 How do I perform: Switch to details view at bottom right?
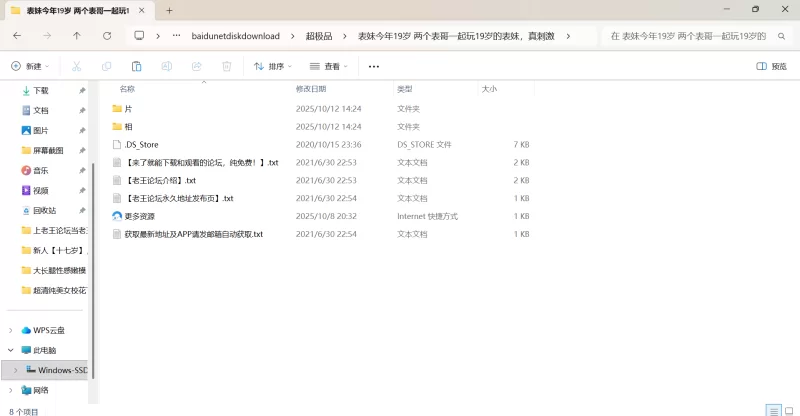pos(772,410)
